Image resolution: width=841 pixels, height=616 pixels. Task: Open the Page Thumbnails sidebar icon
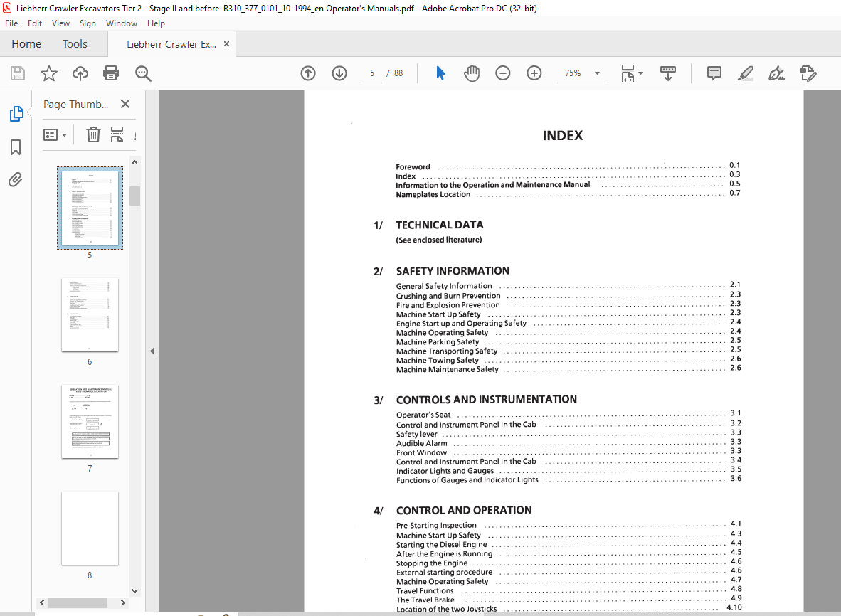(16, 114)
